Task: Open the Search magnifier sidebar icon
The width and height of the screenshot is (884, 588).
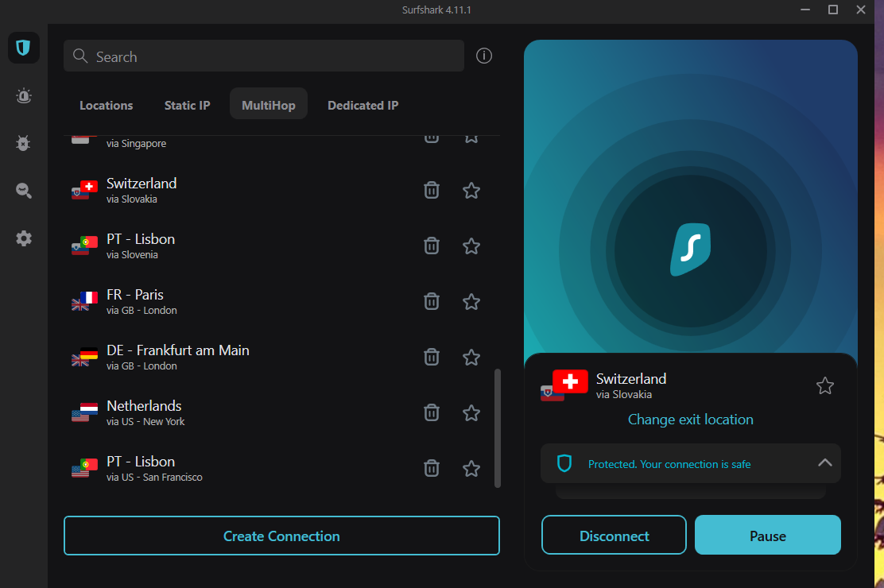Action: click(x=24, y=191)
